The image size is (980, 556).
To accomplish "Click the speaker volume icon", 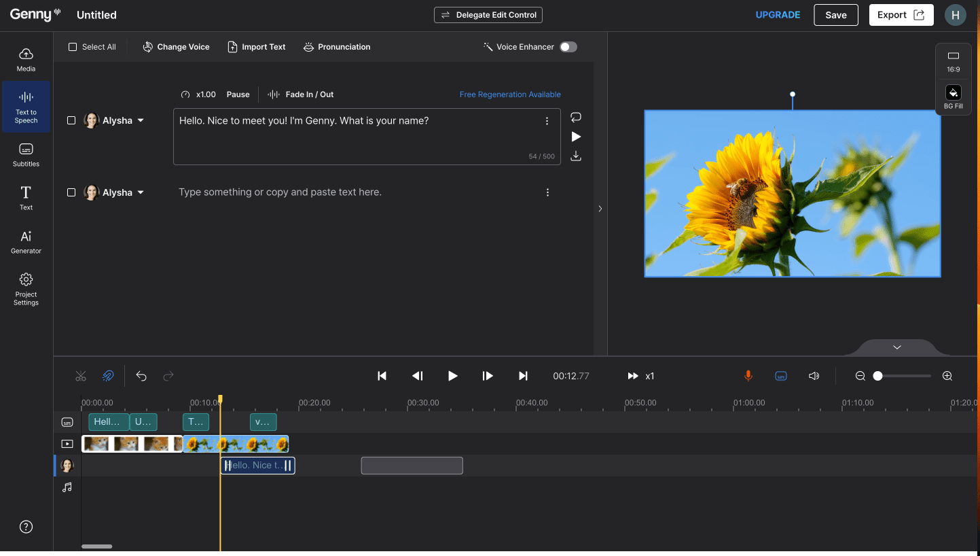I will point(814,375).
